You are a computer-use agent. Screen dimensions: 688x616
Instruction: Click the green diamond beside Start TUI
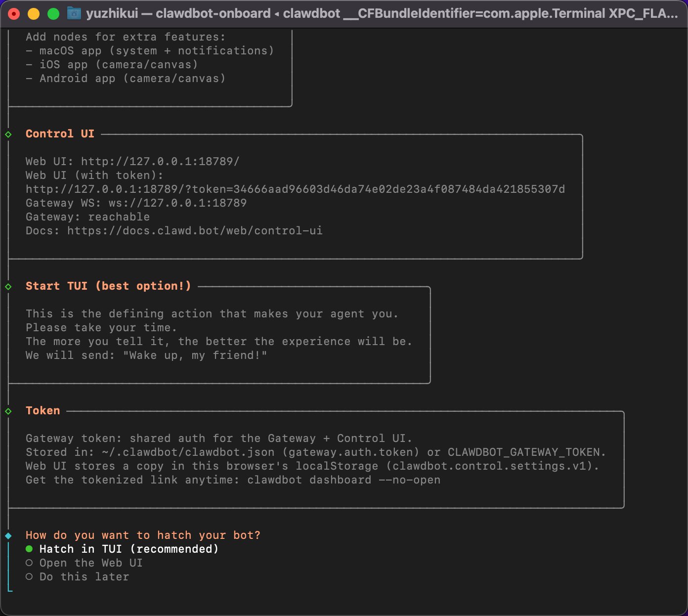click(8, 286)
